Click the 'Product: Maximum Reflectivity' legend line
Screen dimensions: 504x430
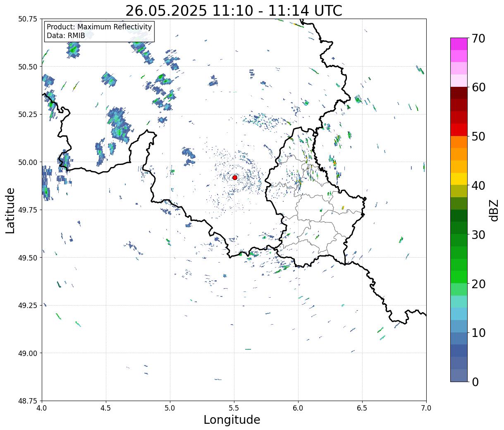(x=99, y=27)
